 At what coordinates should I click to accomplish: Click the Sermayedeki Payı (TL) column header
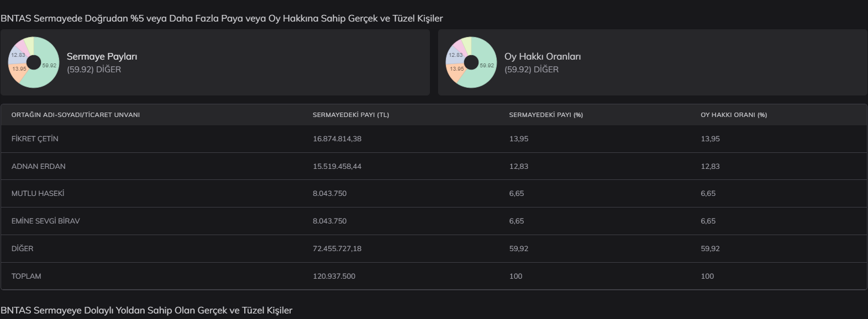pyautogui.click(x=351, y=115)
